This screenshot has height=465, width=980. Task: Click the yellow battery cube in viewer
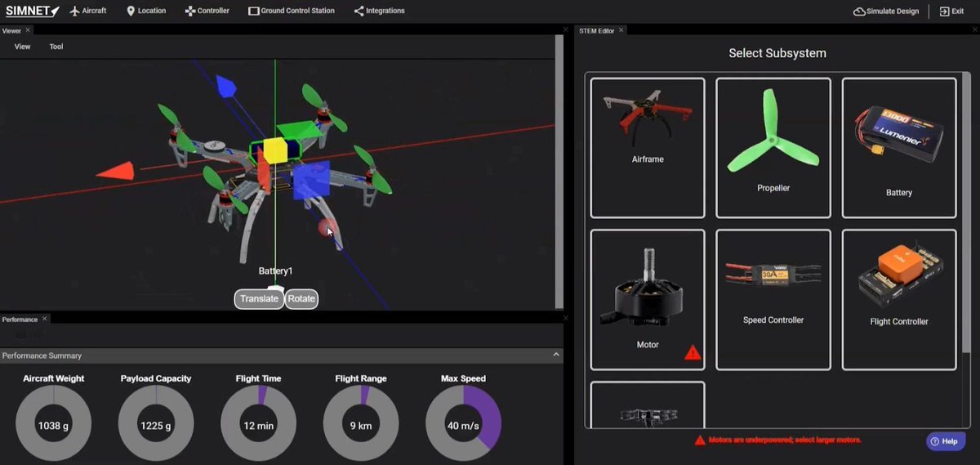click(x=274, y=152)
